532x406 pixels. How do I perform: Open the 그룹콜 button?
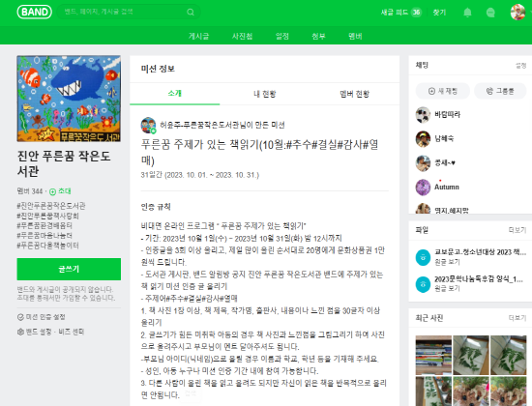[500, 91]
